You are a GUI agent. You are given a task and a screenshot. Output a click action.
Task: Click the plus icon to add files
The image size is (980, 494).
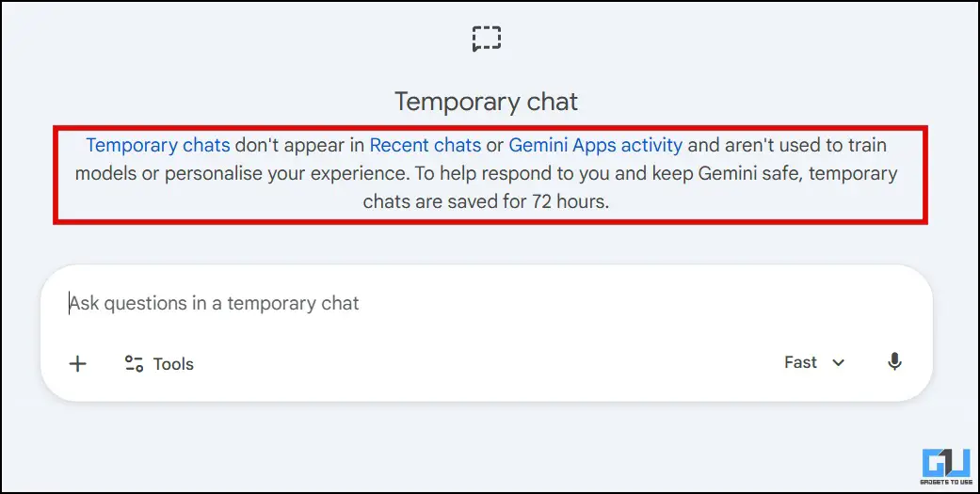click(x=78, y=364)
